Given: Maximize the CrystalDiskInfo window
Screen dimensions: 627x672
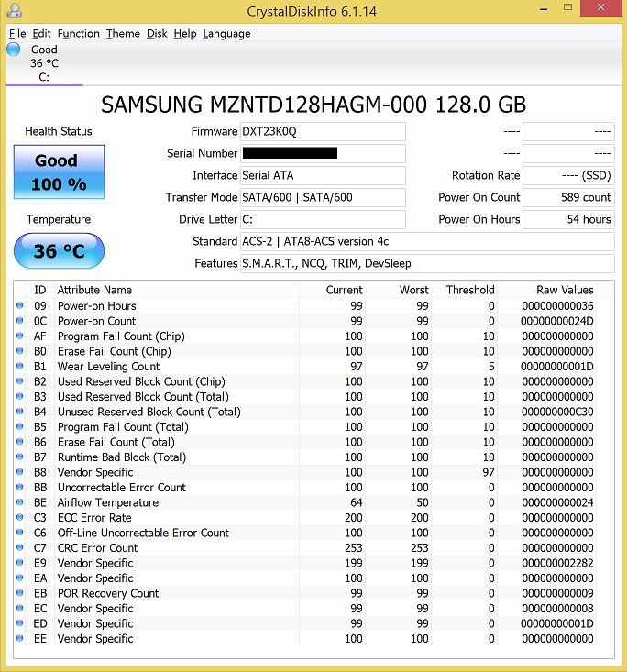Looking at the screenshot, I should click(567, 7).
